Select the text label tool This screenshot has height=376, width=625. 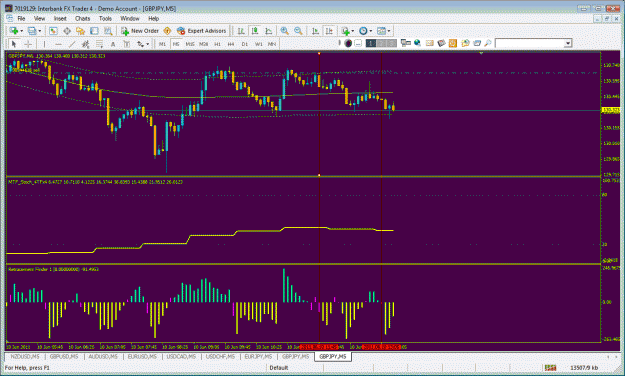tap(126, 44)
